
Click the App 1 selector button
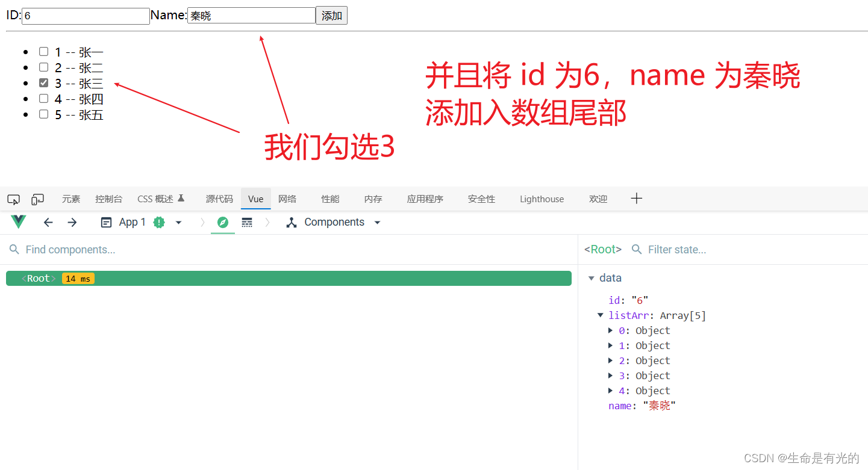141,223
